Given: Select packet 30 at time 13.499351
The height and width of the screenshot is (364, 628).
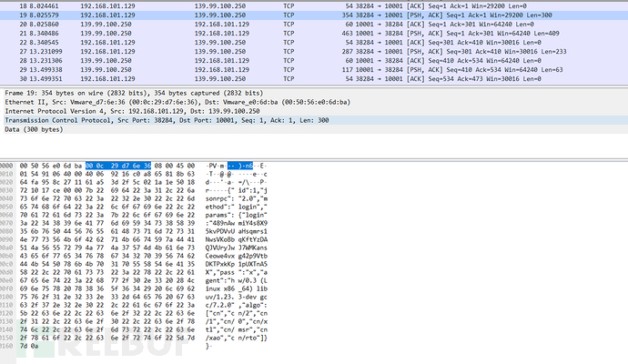Looking at the screenshot, I should pyautogui.click(x=314, y=79).
